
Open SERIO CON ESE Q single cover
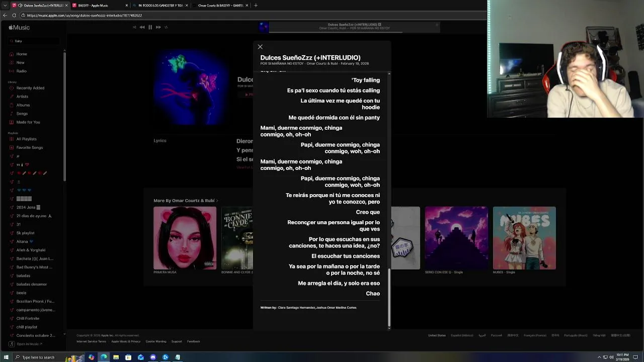(456, 238)
